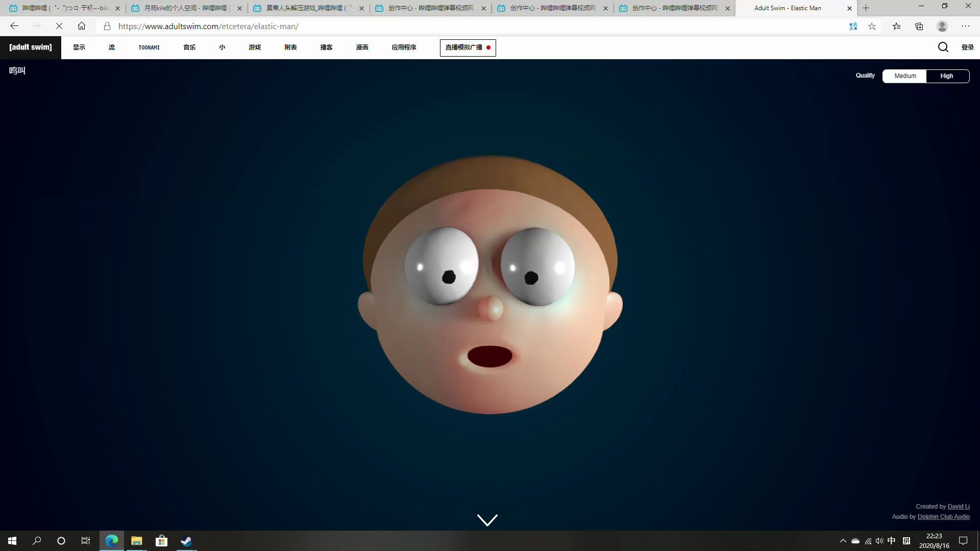Open File Explorer from the taskbar
The image size is (980, 551).
coord(136,541)
